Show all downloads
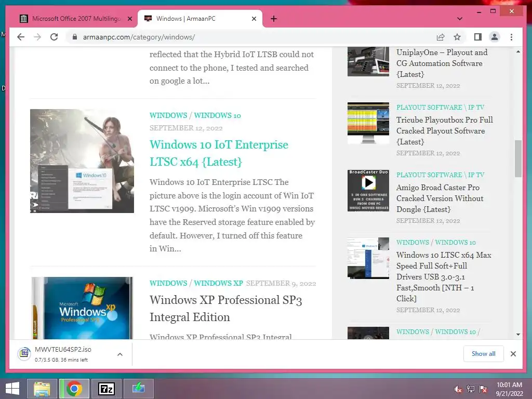 (x=483, y=354)
